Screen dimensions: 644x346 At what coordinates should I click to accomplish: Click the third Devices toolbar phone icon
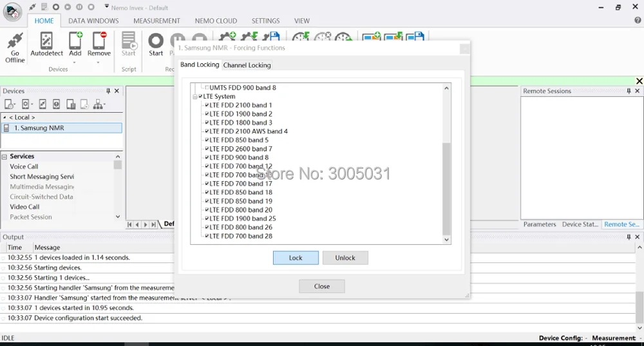(43, 104)
